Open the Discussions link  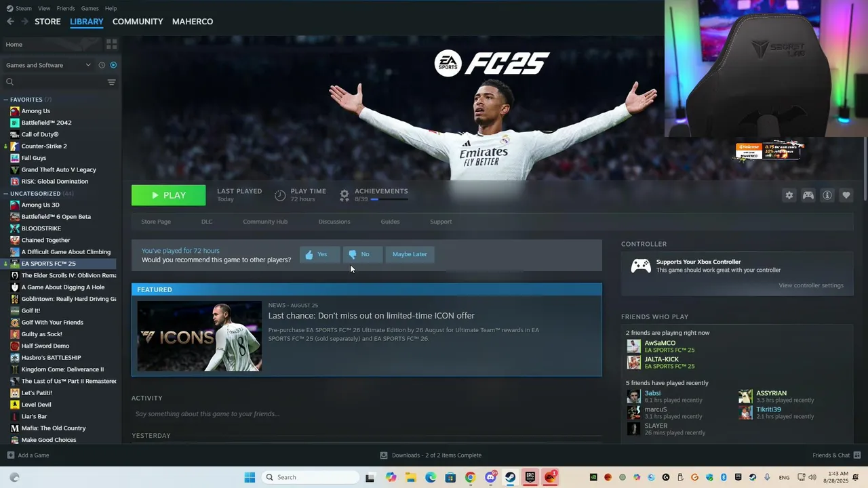[x=334, y=222]
